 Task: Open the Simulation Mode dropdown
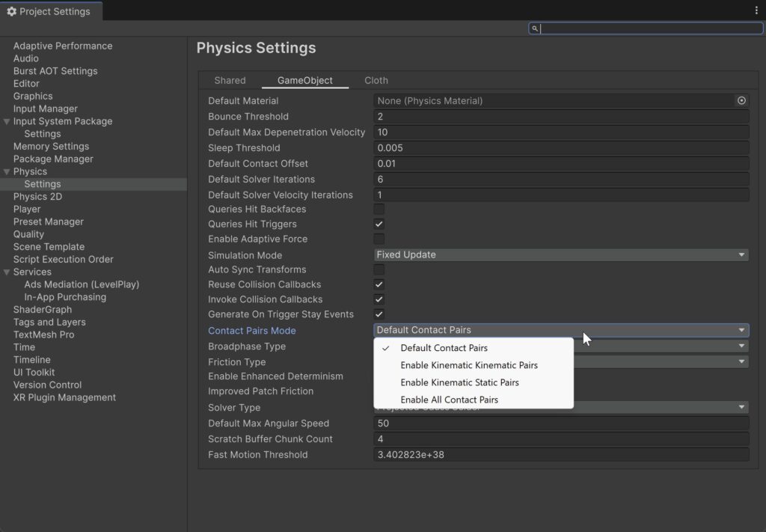coord(561,254)
